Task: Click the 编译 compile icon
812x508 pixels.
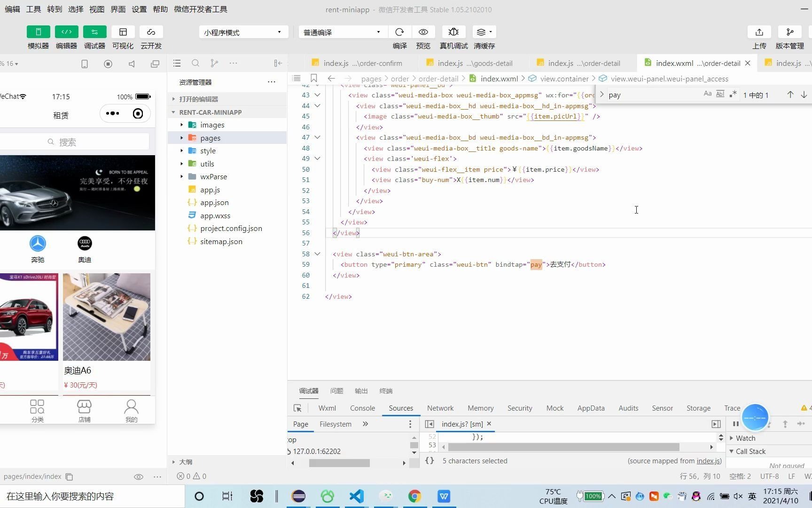Action: (399, 32)
